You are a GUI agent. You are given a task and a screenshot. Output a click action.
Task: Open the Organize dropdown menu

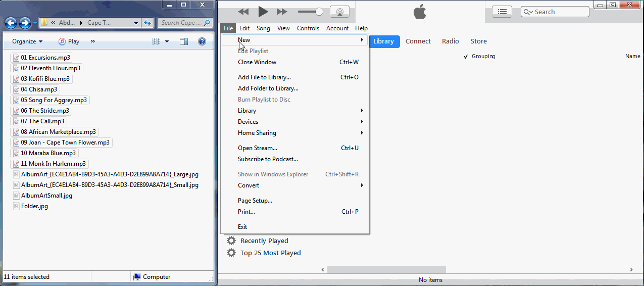(27, 41)
